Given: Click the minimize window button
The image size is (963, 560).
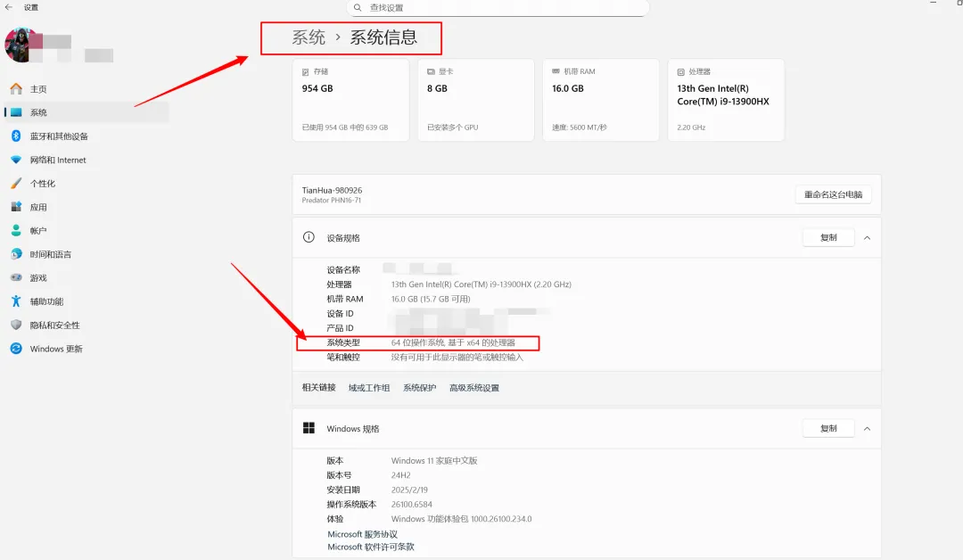Looking at the screenshot, I should (933, 3).
